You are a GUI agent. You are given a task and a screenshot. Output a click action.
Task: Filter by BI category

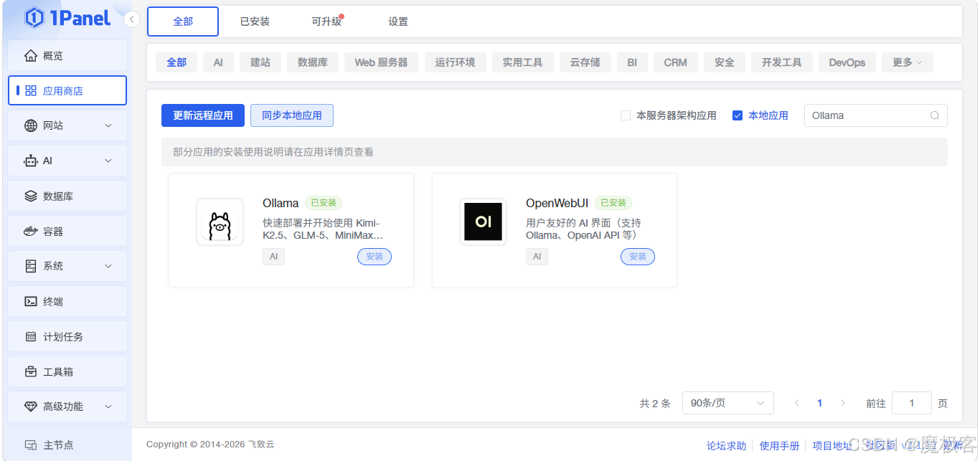click(632, 62)
